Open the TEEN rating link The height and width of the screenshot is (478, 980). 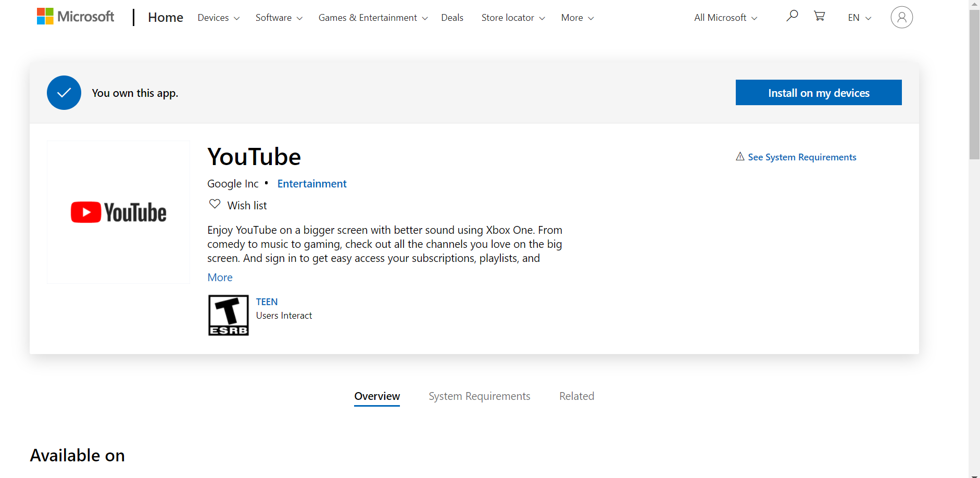point(267,302)
